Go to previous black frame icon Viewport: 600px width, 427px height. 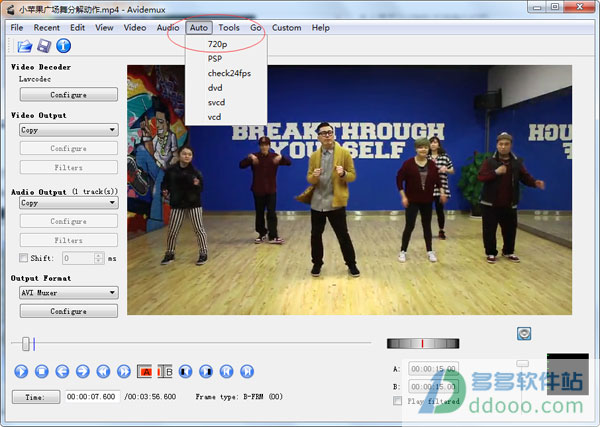click(186, 371)
